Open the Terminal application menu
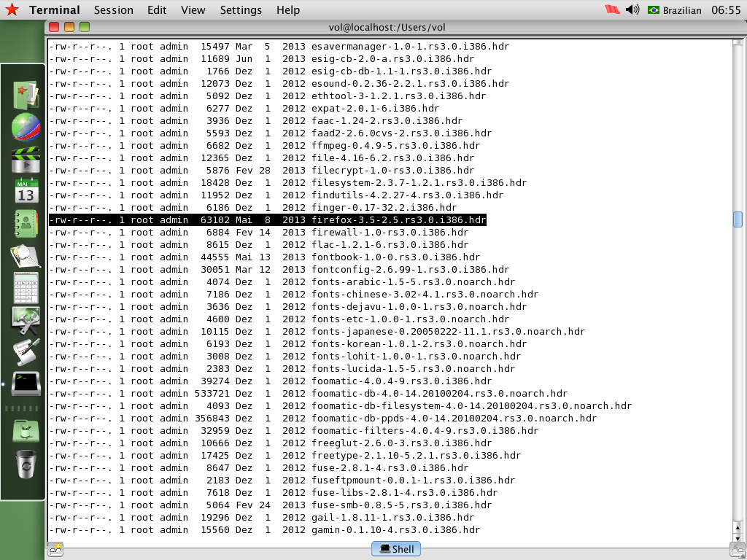 (x=54, y=10)
